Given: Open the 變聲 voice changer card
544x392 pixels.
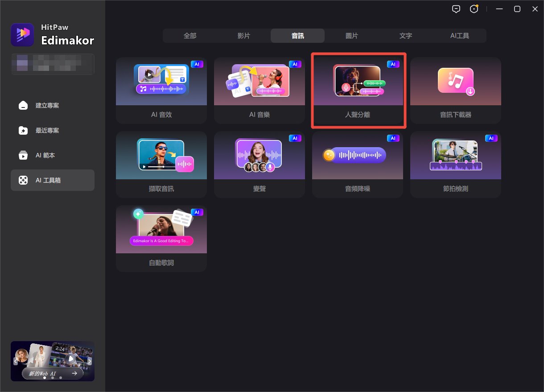Looking at the screenshot, I should click(260, 165).
